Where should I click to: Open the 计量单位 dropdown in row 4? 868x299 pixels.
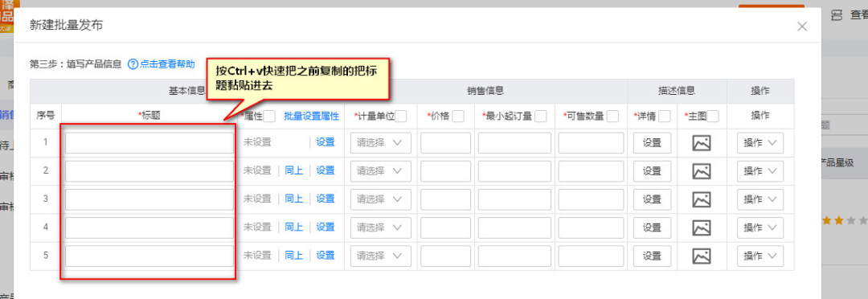[380, 227]
